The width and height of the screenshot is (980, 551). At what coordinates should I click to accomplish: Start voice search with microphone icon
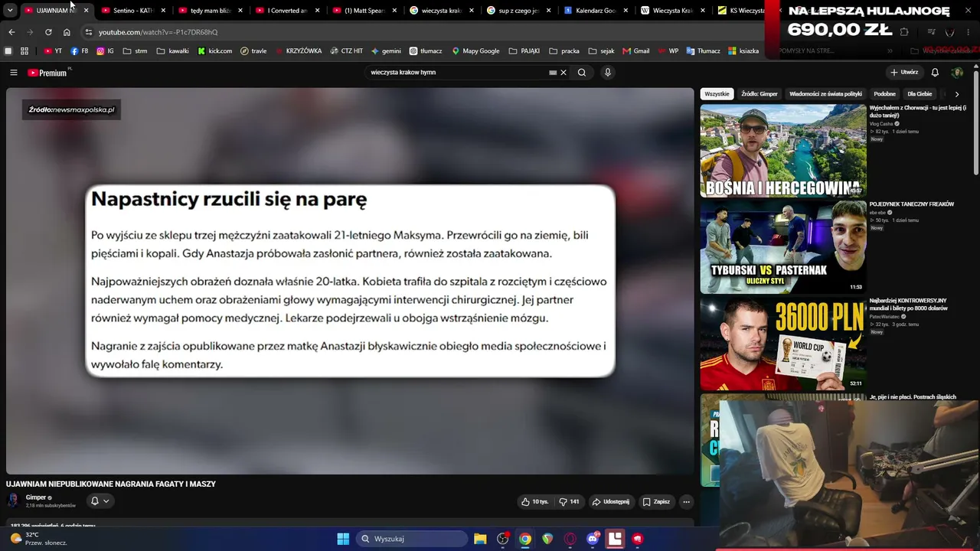[608, 73]
